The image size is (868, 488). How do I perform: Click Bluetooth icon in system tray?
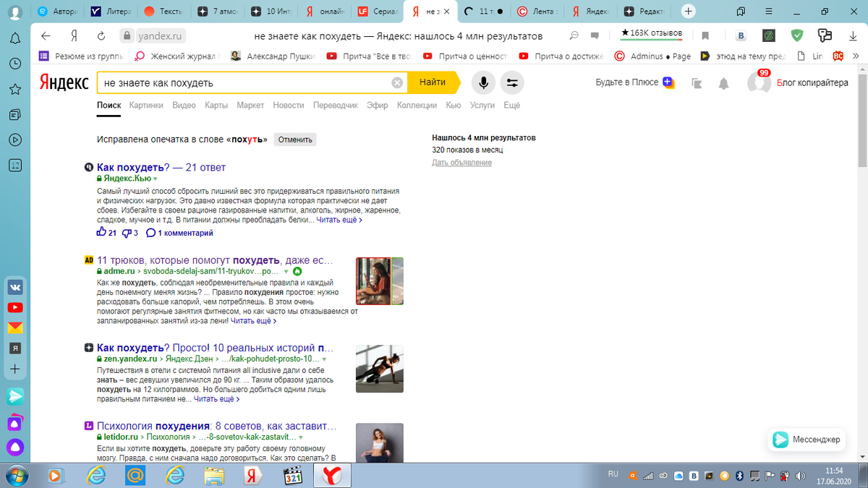(739, 475)
